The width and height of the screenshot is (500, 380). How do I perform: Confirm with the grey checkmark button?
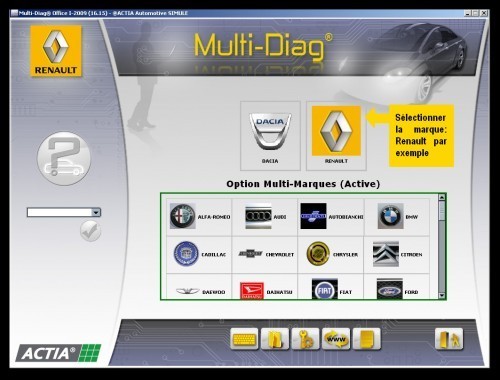(x=90, y=231)
